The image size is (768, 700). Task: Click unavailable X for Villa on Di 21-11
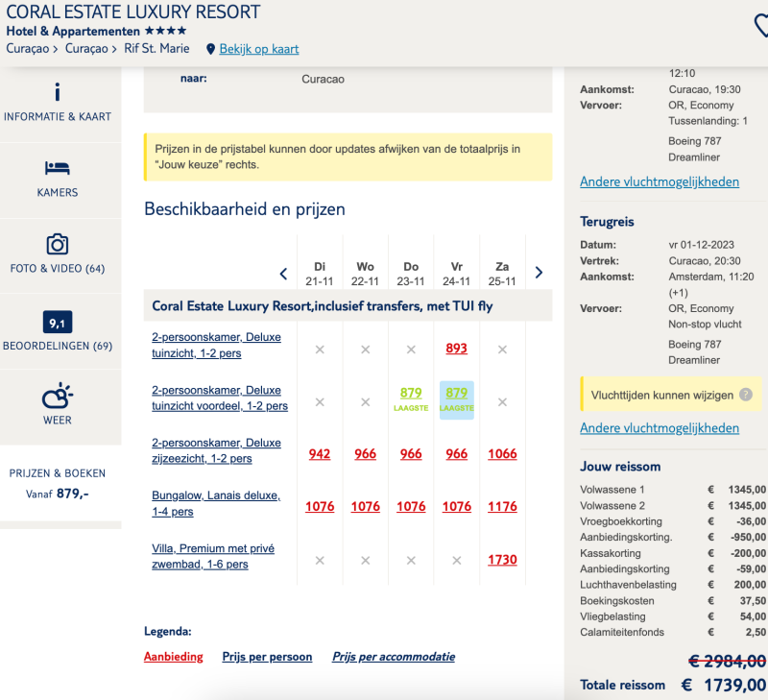coord(320,561)
